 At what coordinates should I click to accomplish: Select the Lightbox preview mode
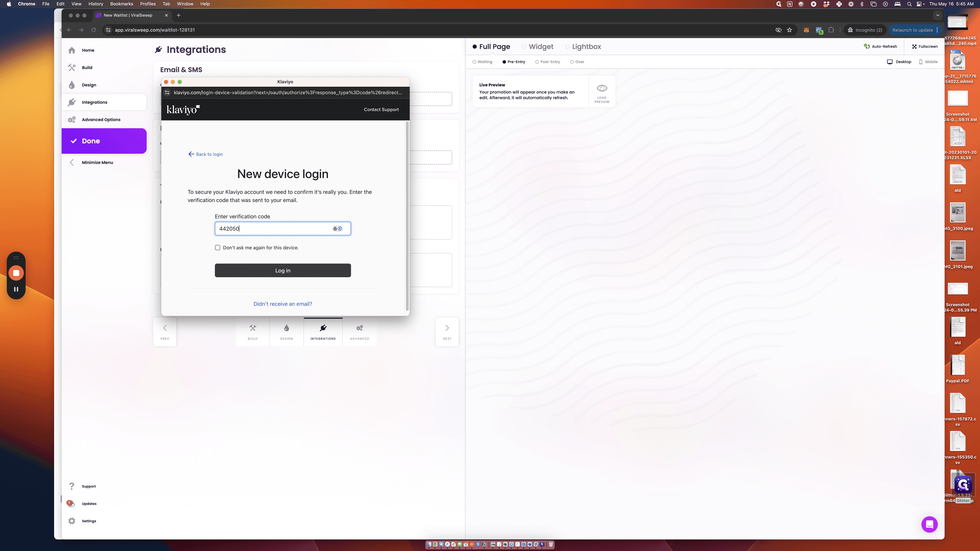point(583,46)
